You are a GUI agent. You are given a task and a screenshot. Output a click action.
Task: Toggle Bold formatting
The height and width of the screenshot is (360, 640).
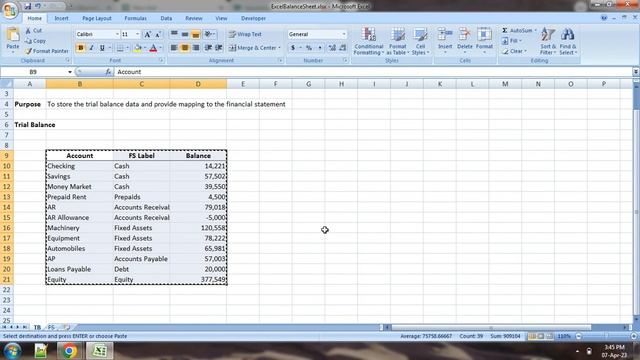80,48
